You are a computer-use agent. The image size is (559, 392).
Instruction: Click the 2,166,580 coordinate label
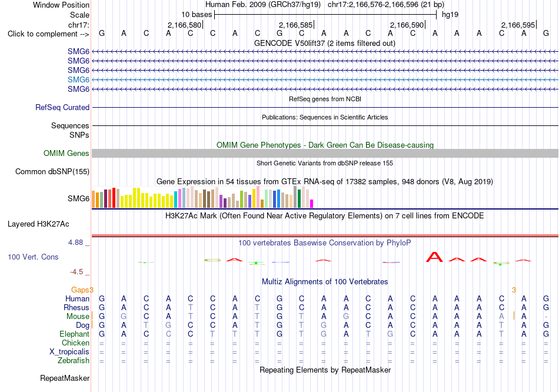point(184,25)
